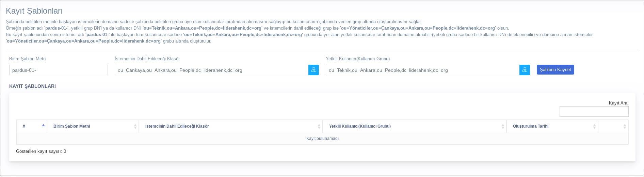Focus the Kayıt Ara search box
Viewport: 644px width, 177px height.
click(594, 112)
